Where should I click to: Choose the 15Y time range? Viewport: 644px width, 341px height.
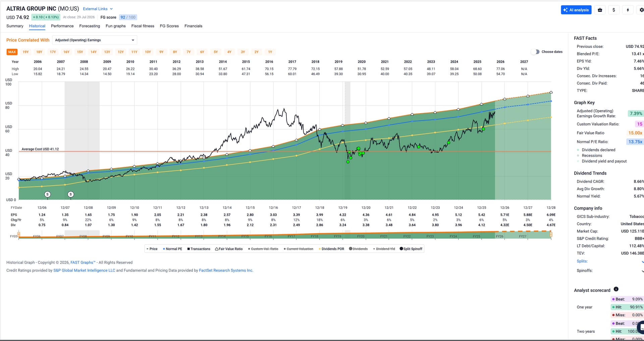coord(80,52)
